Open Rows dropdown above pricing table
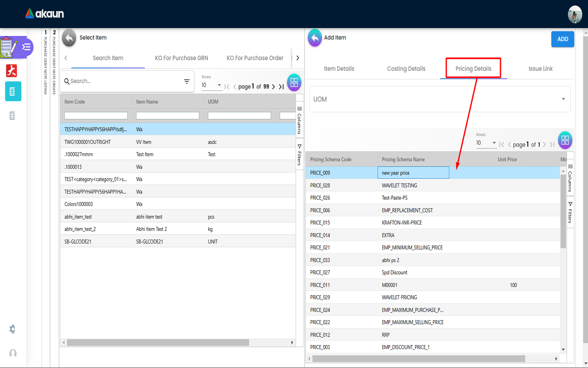 tap(486, 143)
